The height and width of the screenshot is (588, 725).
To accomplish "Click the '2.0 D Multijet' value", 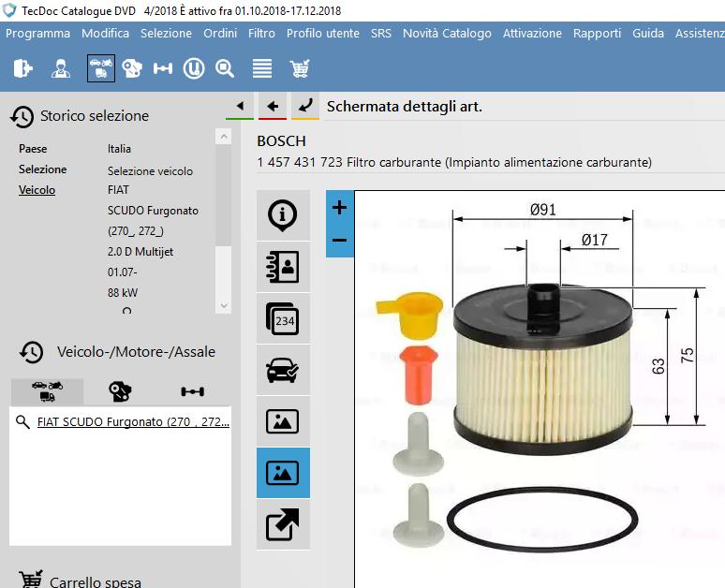I will pos(141,252).
